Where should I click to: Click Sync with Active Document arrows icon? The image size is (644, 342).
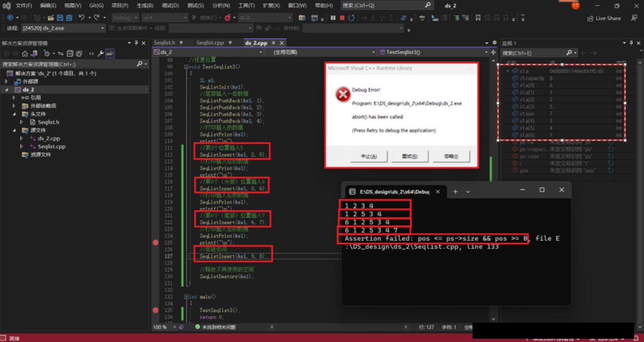point(61,54)
